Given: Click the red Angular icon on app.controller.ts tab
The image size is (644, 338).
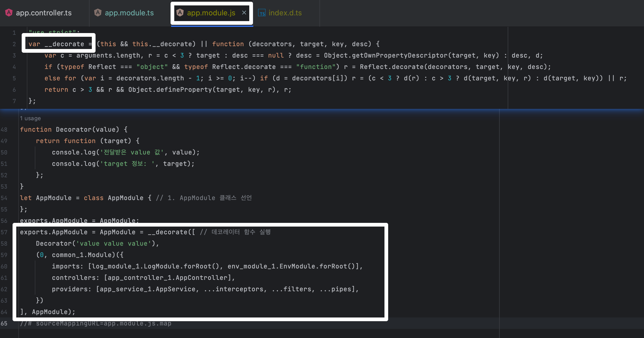Looking at the screenshot, I should pos(9,13).
